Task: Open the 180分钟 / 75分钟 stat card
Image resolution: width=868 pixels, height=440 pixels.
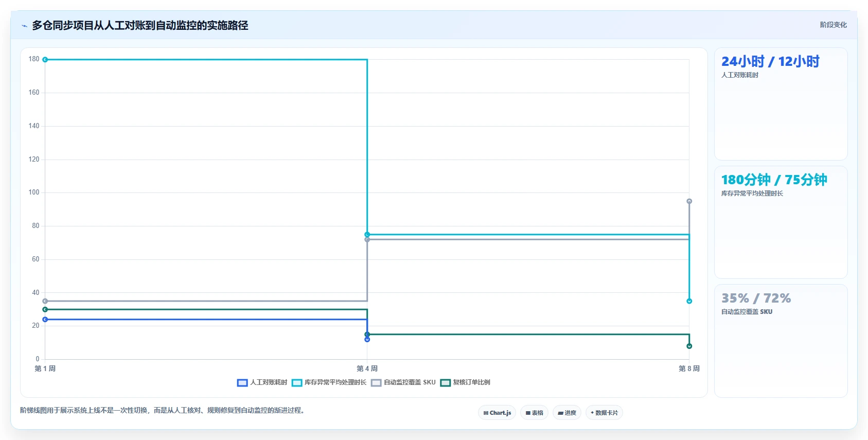Action: [781, 222]
